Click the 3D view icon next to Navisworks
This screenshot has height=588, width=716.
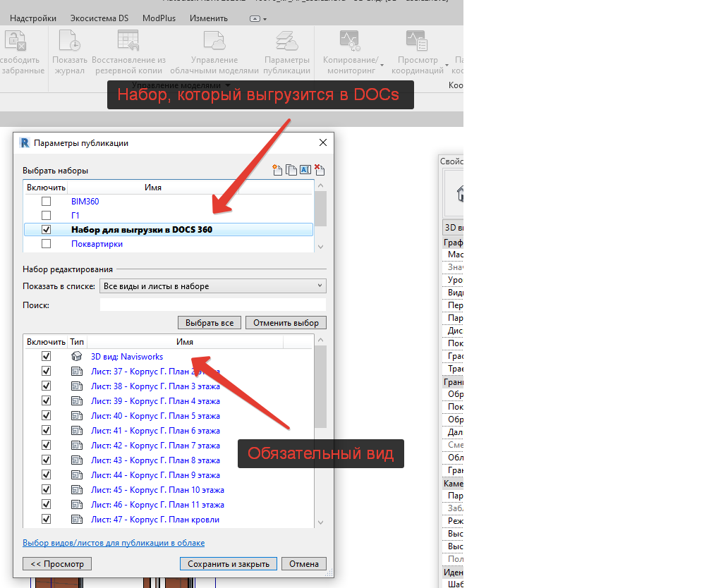click(76, 356)
